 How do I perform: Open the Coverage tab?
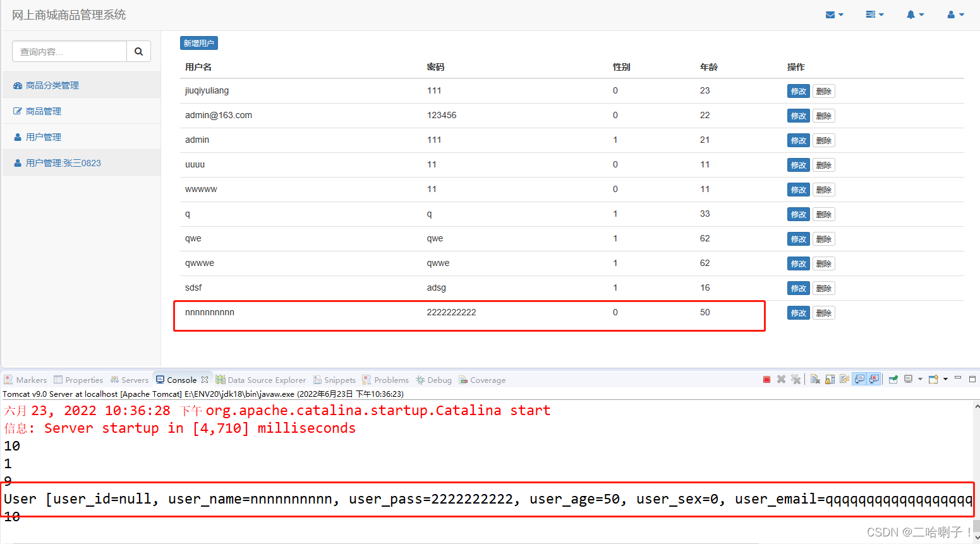(x=482, y=380)
